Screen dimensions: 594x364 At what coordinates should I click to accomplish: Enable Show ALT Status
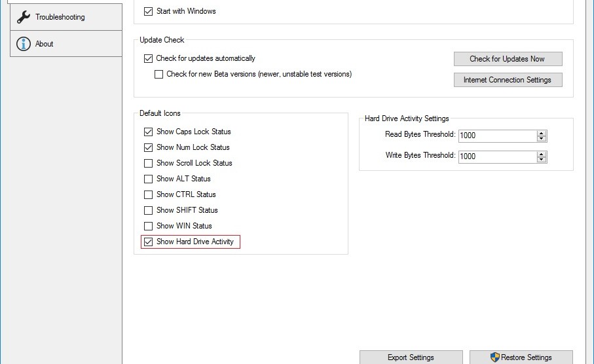click(x=149, y=179)
